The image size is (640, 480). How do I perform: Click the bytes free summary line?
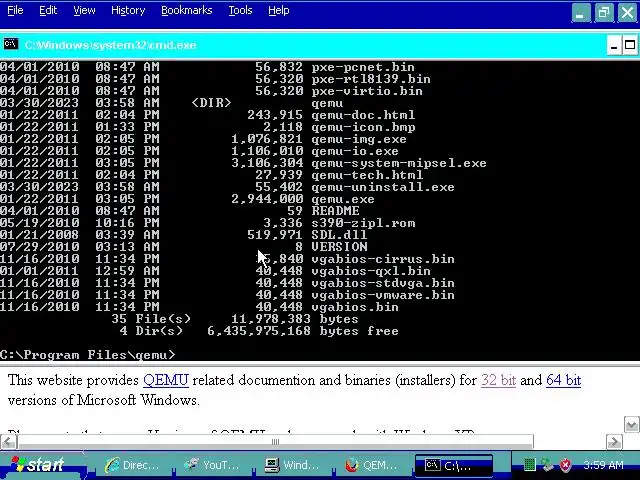(x=259, y=331)
